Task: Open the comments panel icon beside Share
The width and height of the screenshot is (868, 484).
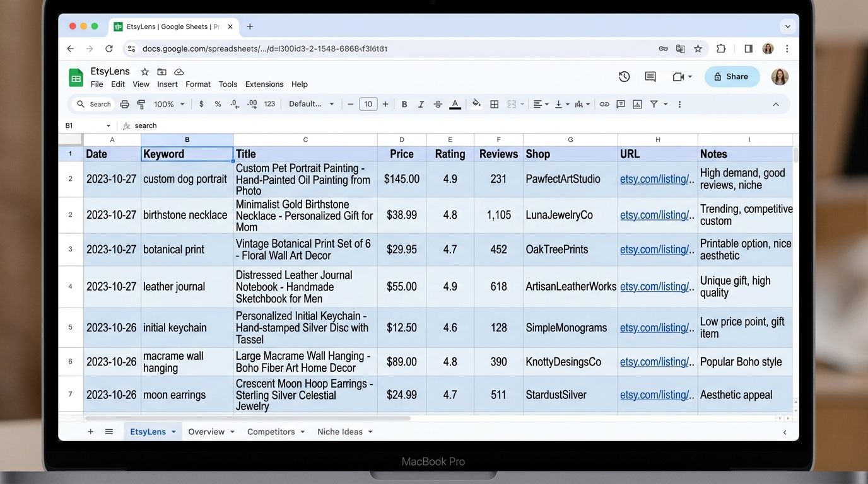Action: (x=650, y=76)
